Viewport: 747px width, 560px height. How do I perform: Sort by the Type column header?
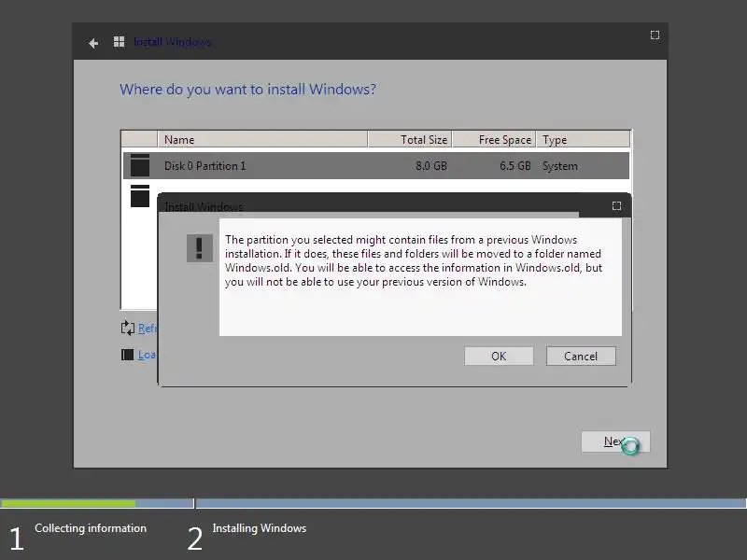pos(583,139)
